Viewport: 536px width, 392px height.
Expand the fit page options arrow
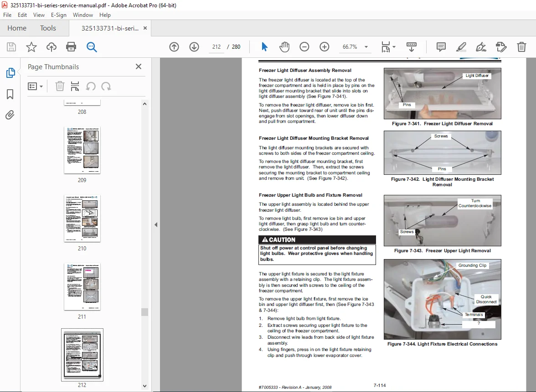pyautogui.click(x=394, y=47)
